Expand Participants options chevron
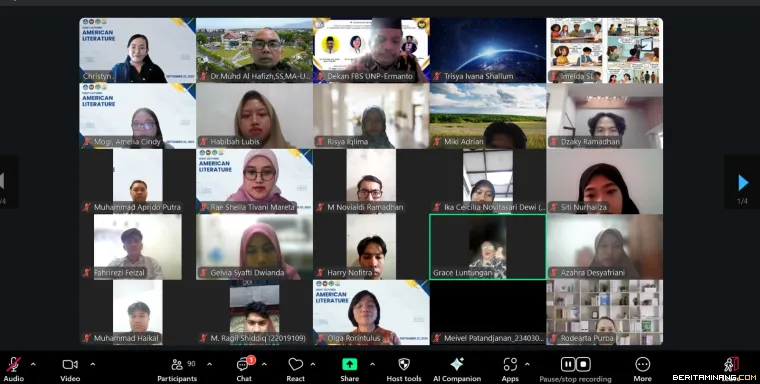Screen dimensions: 760x384 209,364
